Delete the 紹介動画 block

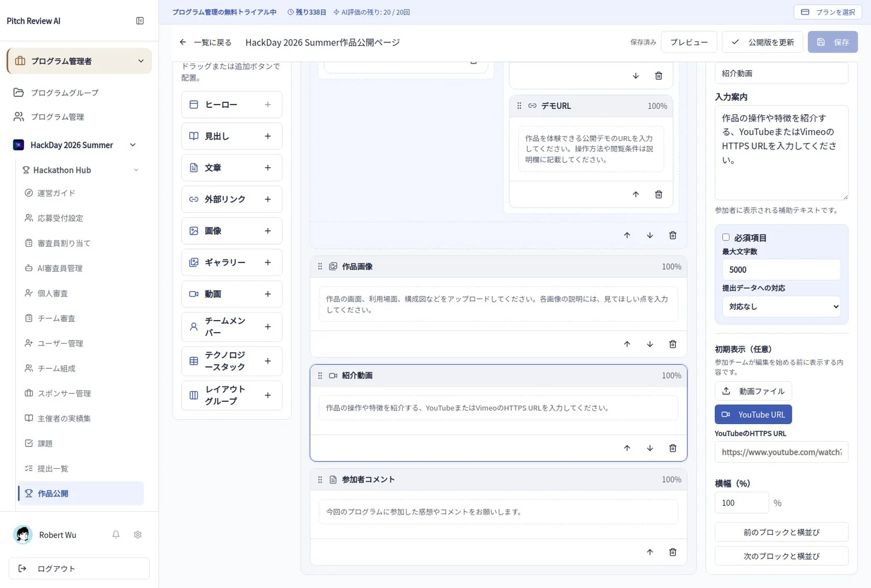(x=673, y=448)
